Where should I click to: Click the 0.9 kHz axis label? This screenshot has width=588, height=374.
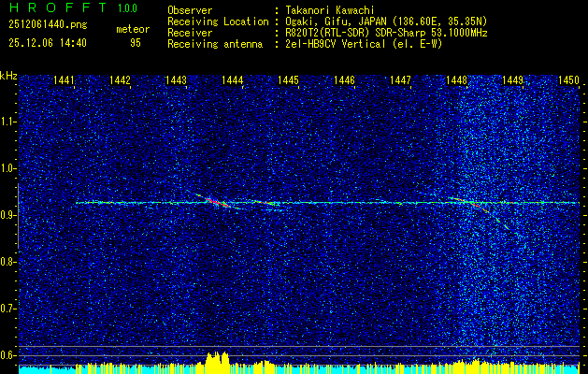tap(7, 215)
